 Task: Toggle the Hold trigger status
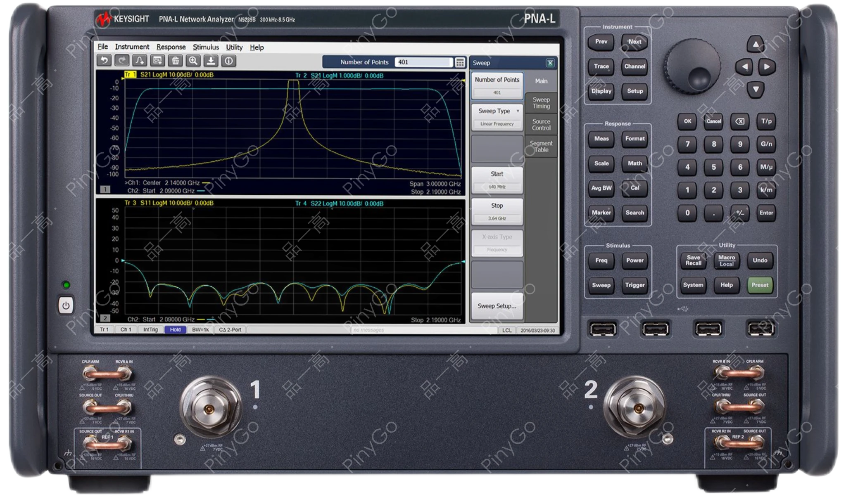[x=175, y=330]
